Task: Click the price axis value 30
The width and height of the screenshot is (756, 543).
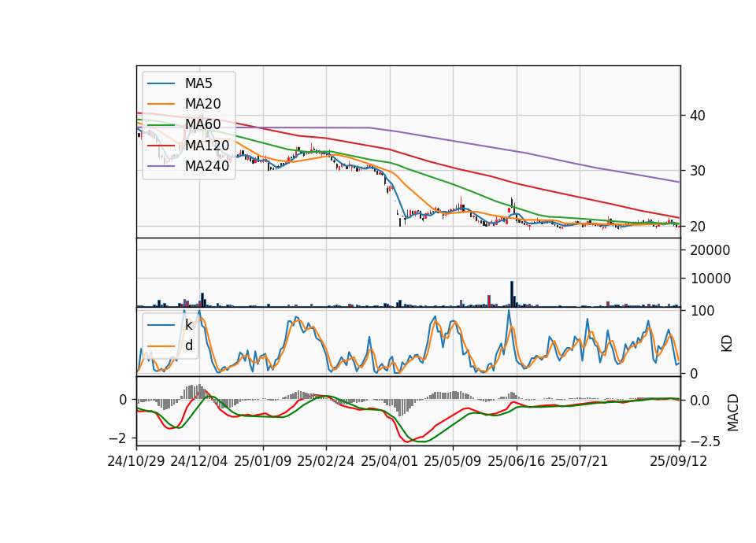Action: point(698,171)
